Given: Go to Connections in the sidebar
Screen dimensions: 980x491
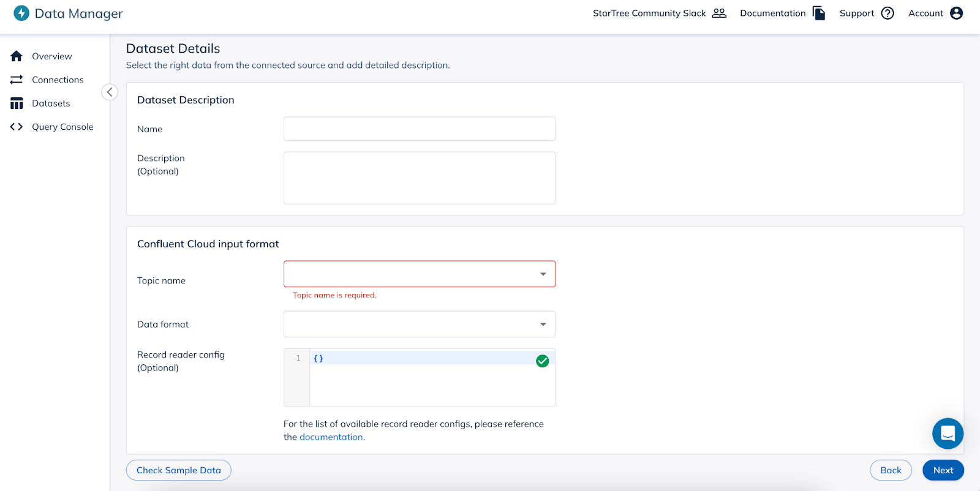Looking at the screenshot, I should 58,80.
